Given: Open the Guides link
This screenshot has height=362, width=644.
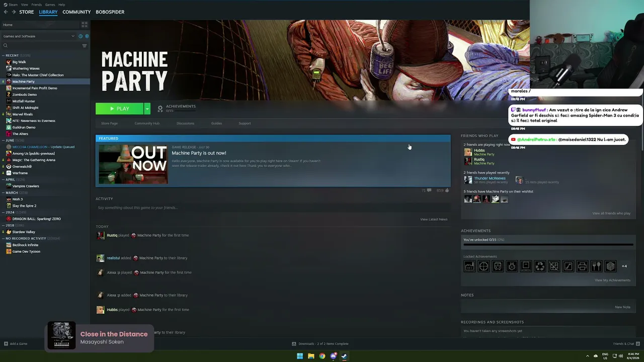Looking at the screenshot, I should click(x=216, y=123).
